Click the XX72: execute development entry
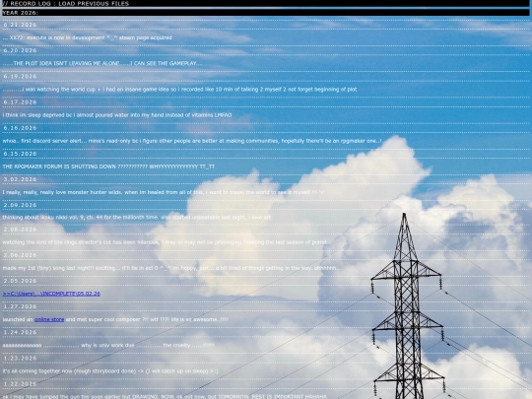Image resolution: width=532 pixels, height=399 pixels. (88, 37)
